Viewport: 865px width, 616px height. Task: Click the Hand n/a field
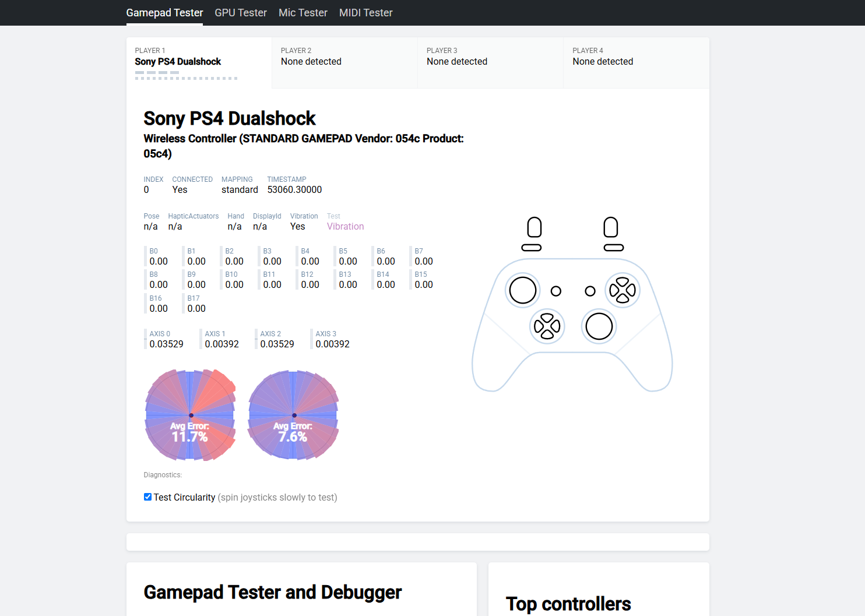point(236,222)
